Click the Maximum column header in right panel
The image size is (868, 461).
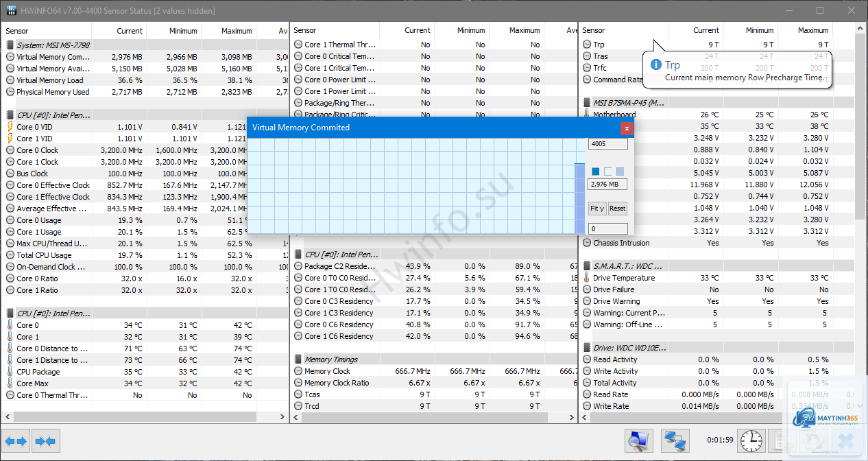click(804, 31)
